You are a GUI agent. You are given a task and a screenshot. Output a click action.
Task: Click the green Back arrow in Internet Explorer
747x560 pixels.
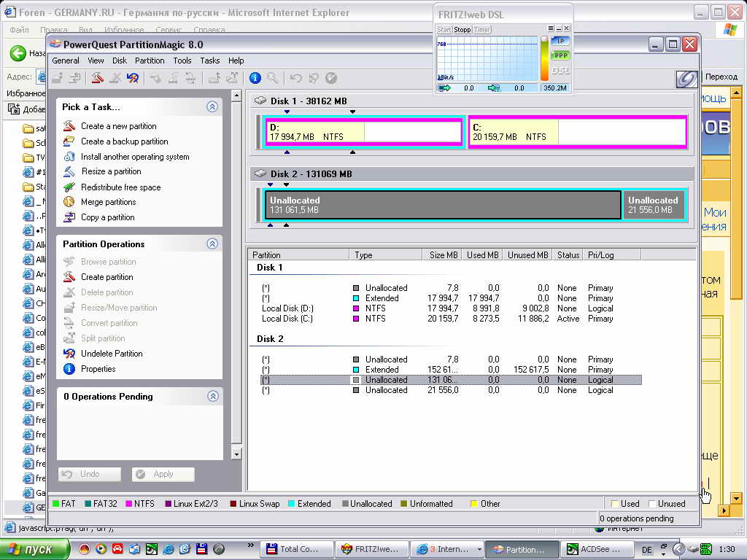(x=18, y=52)
